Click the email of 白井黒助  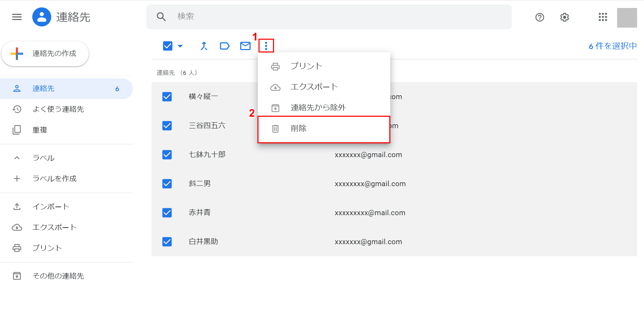[x=368, y=242]
